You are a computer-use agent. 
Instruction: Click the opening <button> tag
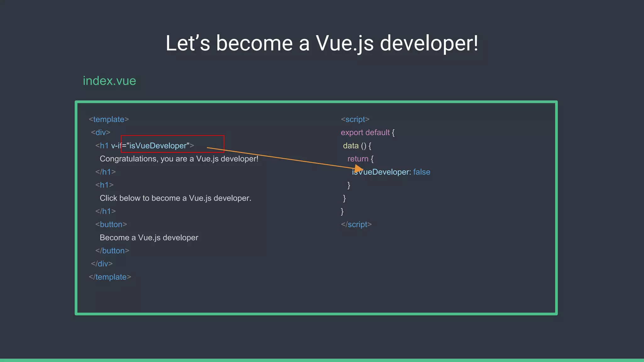click(111, 224)
